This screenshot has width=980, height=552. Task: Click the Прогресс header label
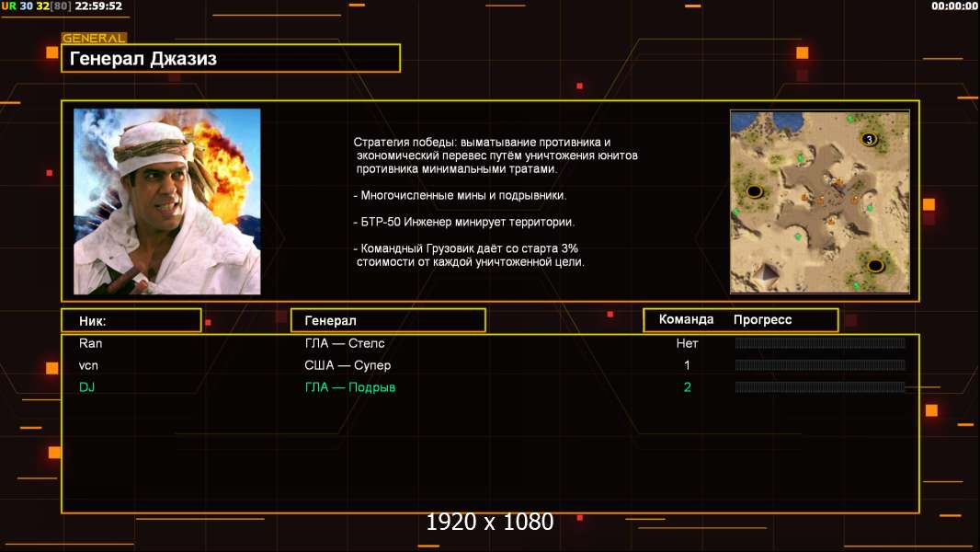[762, 320]
